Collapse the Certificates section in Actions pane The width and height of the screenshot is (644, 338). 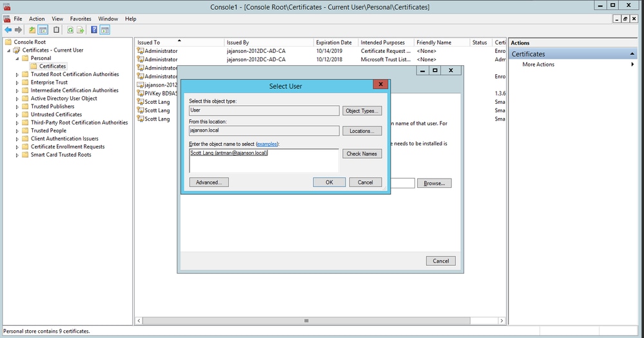[632, 54]
